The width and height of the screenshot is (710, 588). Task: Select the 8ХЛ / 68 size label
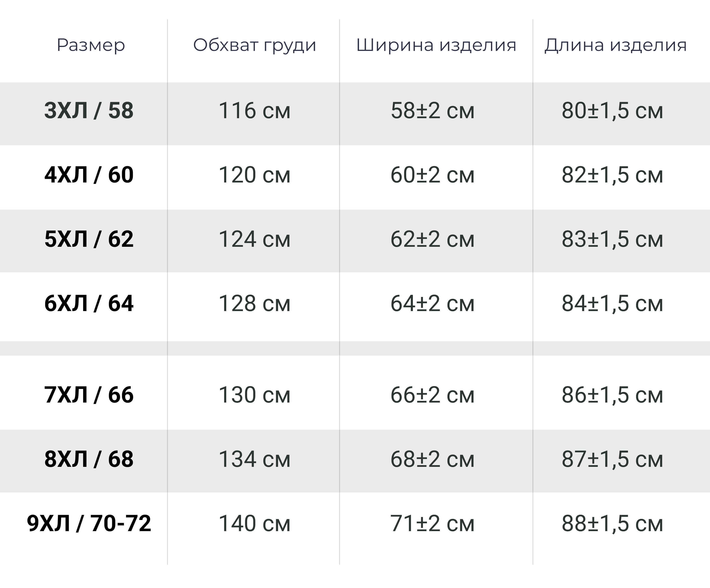pos(89,459)
